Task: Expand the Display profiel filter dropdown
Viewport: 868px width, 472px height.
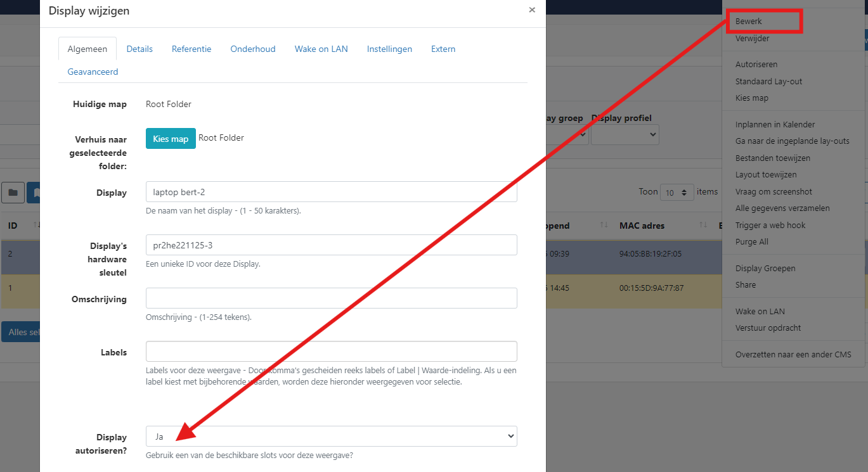Action: click(x=625, y=134)
